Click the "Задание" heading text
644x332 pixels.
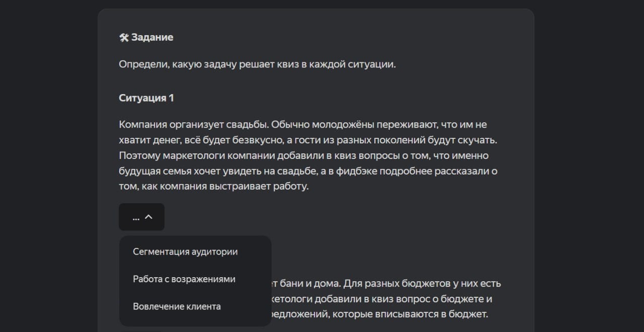point(152,38)
